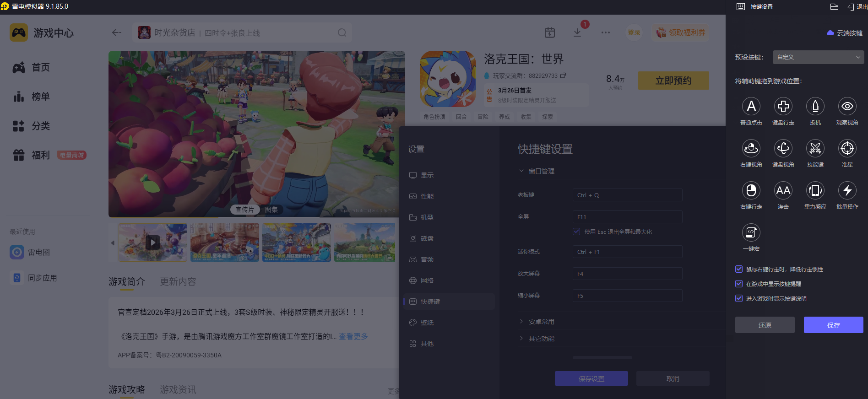Open 性能 settings tab
868x399 pixels.
[x=449, y=196]
